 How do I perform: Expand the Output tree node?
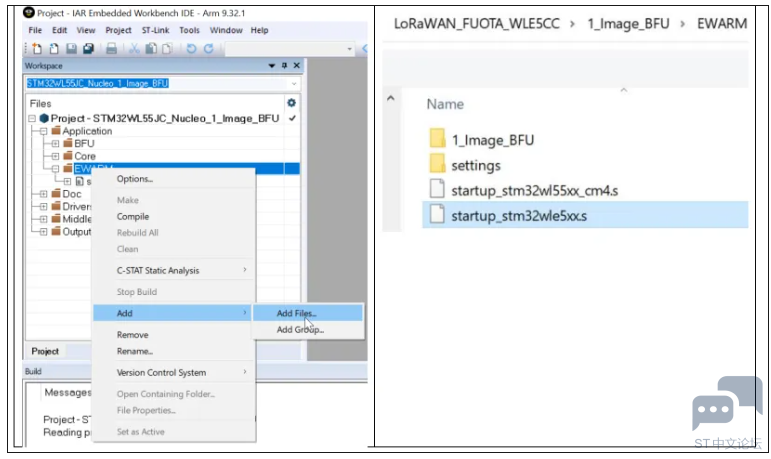click(x=44, y=232)
